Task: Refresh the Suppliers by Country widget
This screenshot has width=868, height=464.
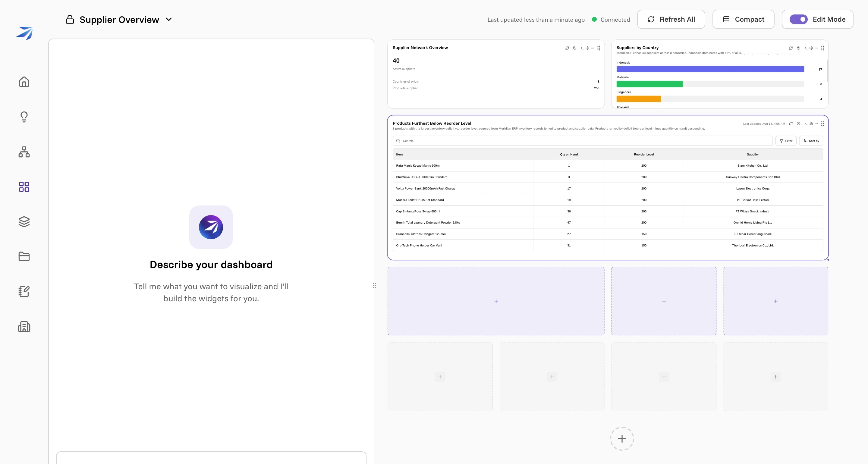Action: point(791,48)
